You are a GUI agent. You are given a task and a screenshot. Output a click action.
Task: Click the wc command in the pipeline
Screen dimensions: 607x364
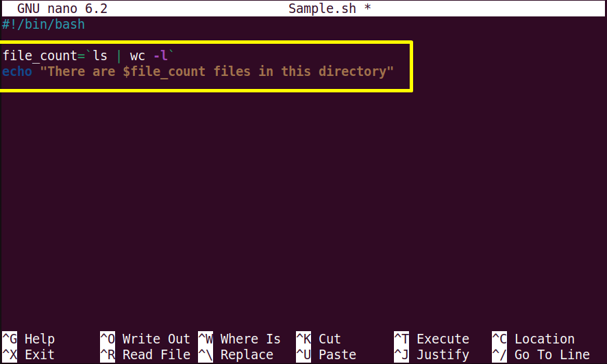point(138,56)
